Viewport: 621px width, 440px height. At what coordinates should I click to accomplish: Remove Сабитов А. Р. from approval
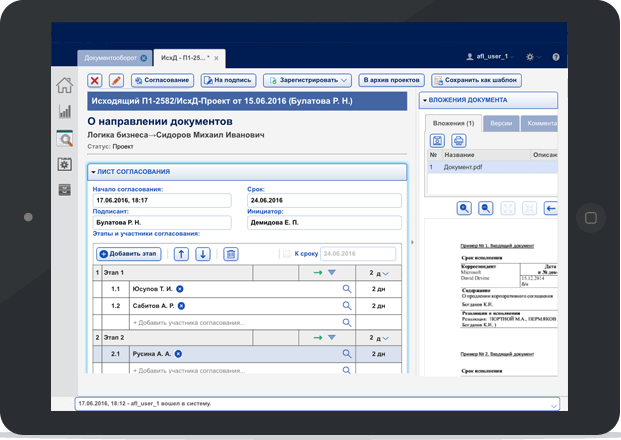pyautogui.click(x=181, y=306)
